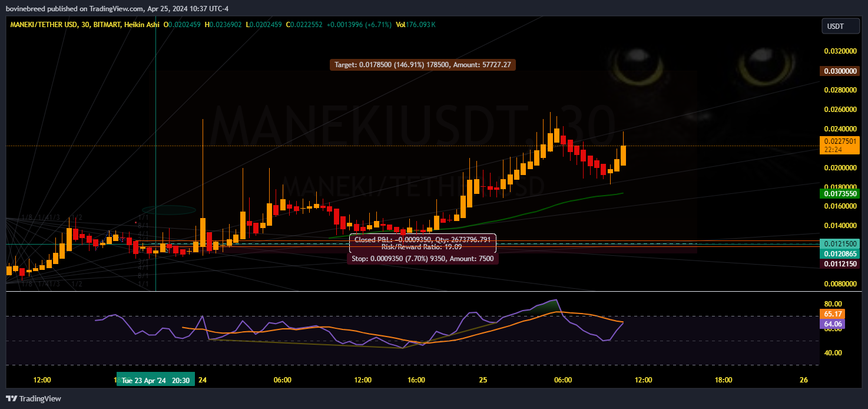Click the Target 0.0178500 label box
Viewport: 868px width, 409px height.
pyautogui.click(x=422, y=65)
